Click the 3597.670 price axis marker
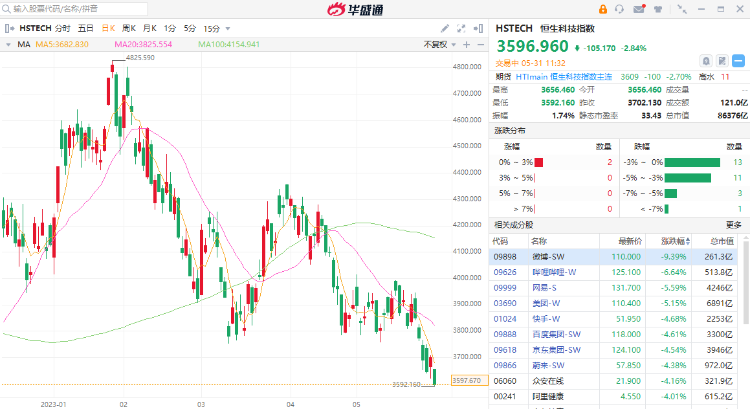 (468, 381)
